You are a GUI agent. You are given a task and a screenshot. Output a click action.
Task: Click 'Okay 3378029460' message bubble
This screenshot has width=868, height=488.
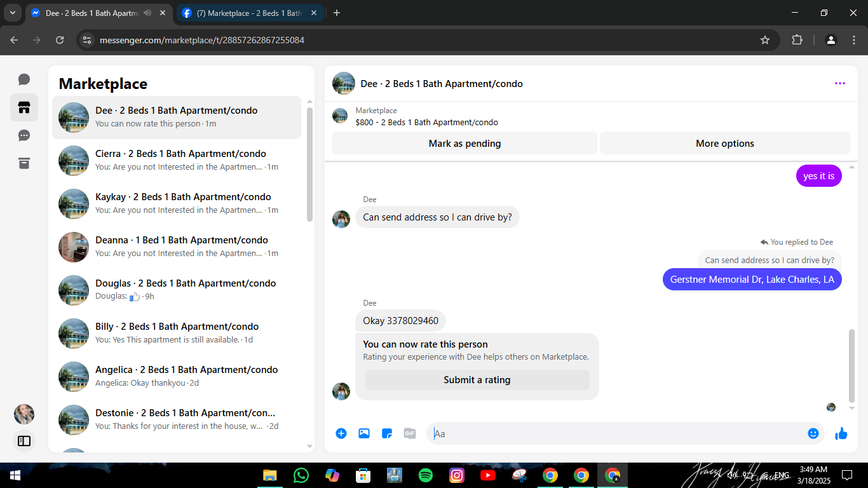[400, 321]
